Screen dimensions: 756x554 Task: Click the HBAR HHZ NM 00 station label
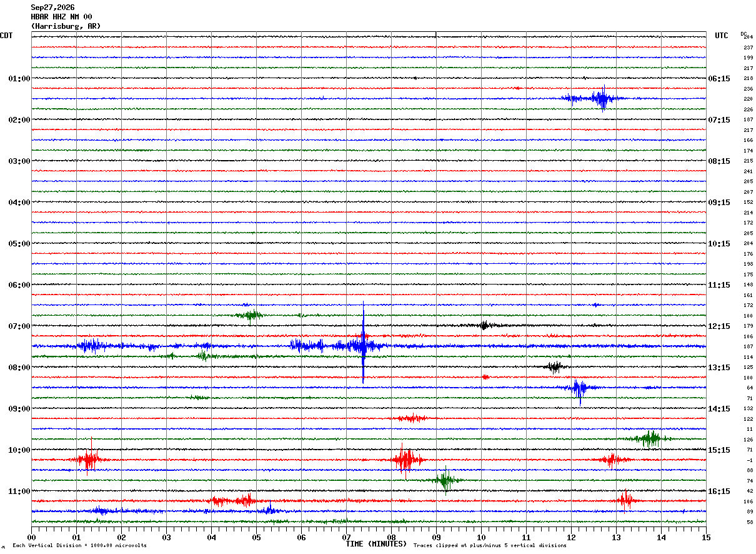coord(61,17)
